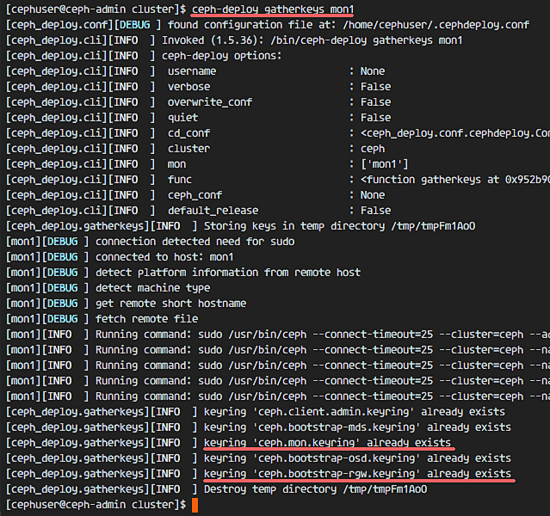Image resolution: width=550 pixels, height=516 pixels.
Task: Click the '<ceph_deploy.conf.cephdeploy.Con' value
Action: coord(455,133)
